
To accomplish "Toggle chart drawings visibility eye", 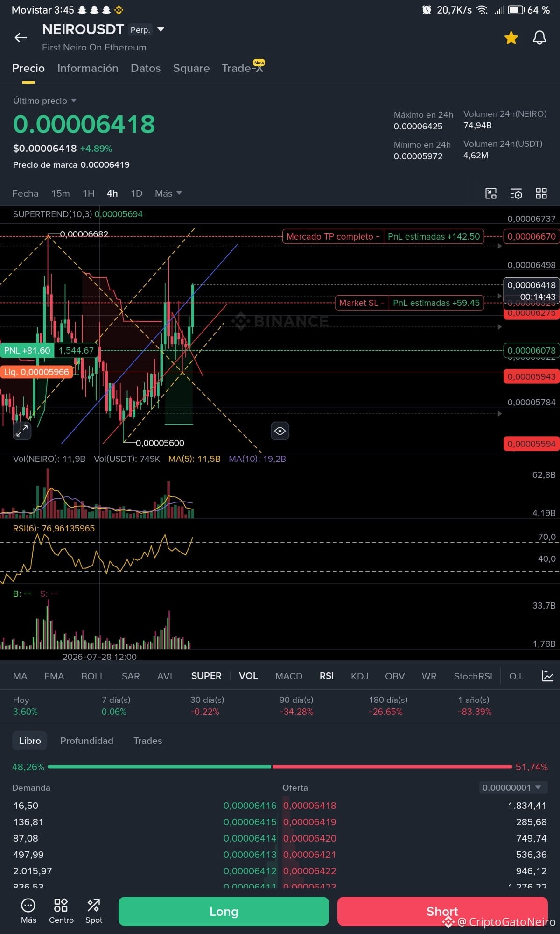I will tap(280, 431).
